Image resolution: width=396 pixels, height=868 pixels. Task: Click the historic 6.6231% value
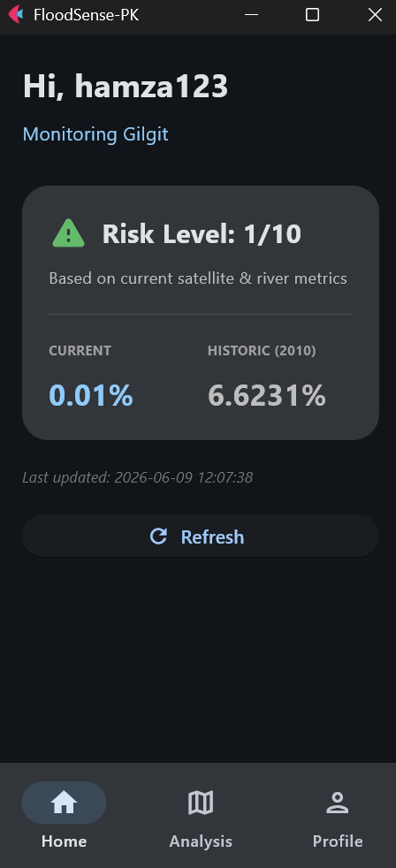click(x=267, y=395)
